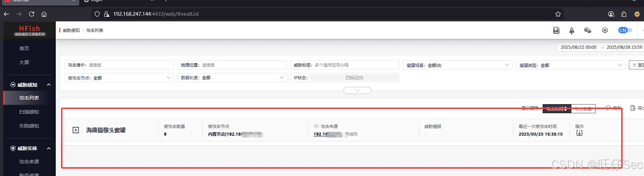This screenshot has height=176, width=644.
Task: Click the 海康摄像头蜜罐 title
Action: coord(106,130)
